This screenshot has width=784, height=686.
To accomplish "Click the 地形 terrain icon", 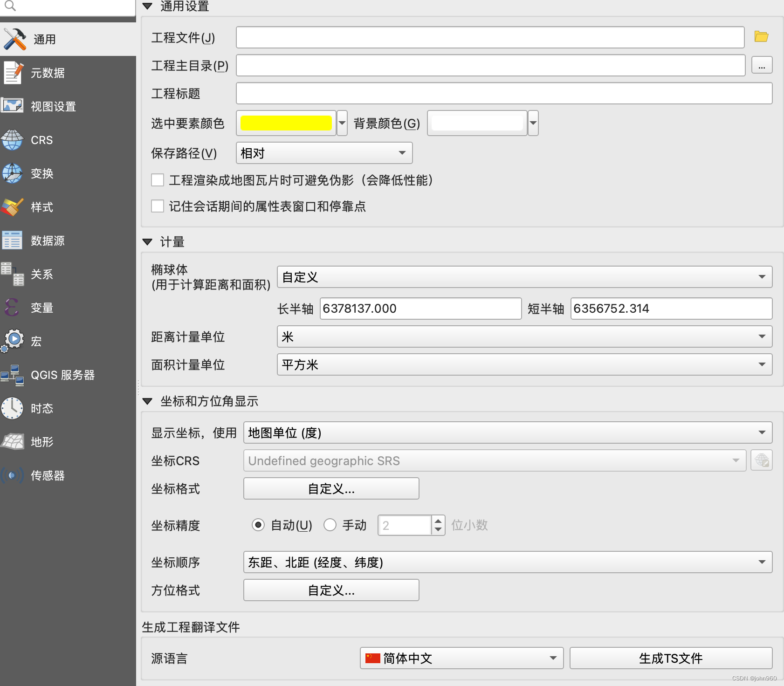I will (12, 441).
